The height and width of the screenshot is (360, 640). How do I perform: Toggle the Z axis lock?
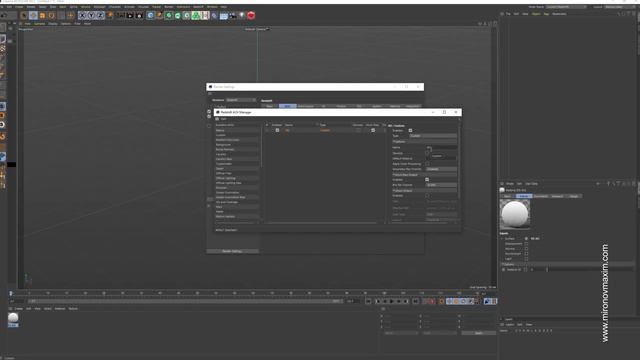pyautogui.click(x=100, y=16)
